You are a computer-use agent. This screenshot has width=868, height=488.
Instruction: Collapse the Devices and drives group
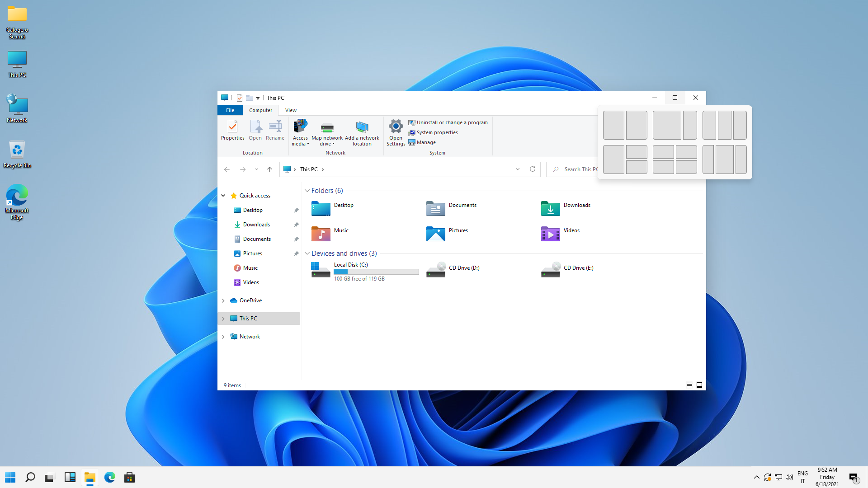tap(307, 253)
